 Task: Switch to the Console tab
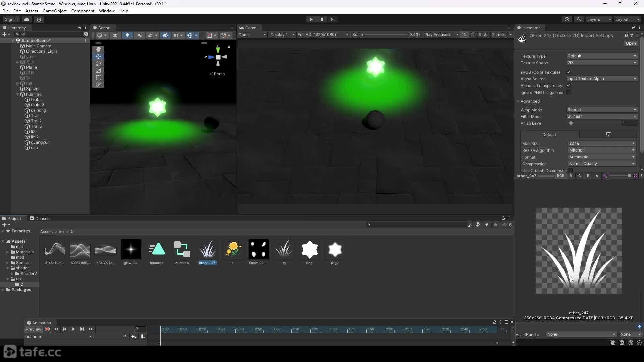pos(40,218)
